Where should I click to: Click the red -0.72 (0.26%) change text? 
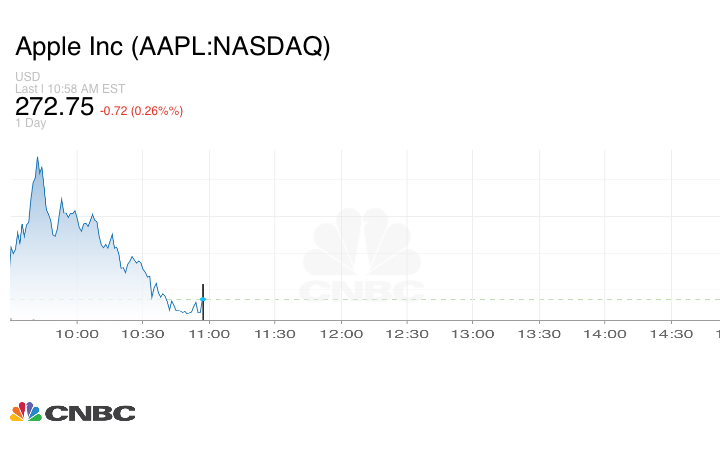[x=141, y=110]
